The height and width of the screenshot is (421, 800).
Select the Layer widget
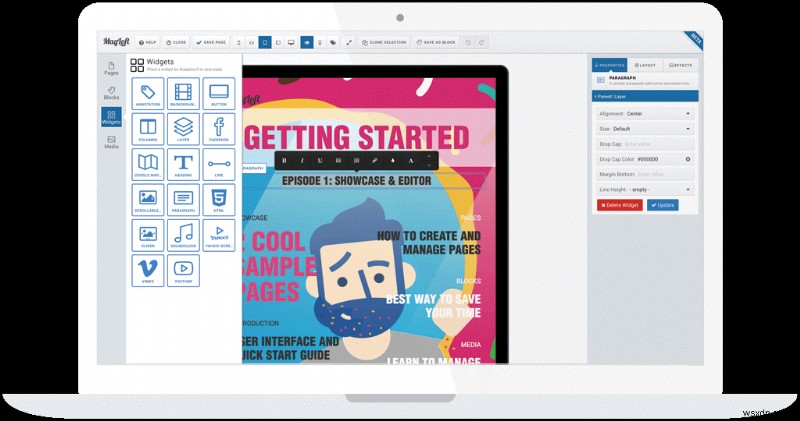pos(183,129)
